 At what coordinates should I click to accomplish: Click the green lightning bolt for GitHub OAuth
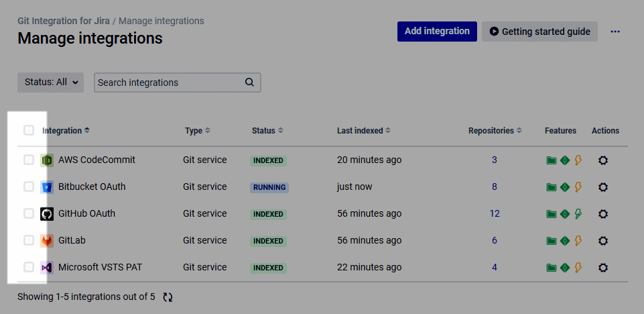tap(578, 214)
